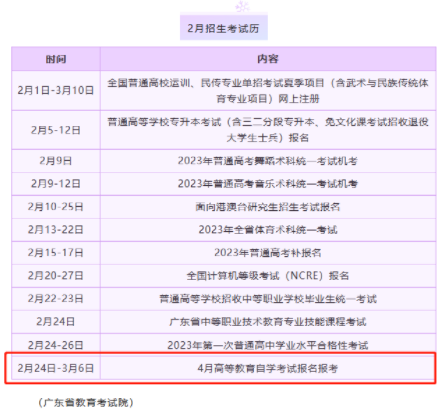Click '全国计算机等级考试（NCRE）报名'
Viewport: 442px width, 413px height.
click(x=268, y=276)
